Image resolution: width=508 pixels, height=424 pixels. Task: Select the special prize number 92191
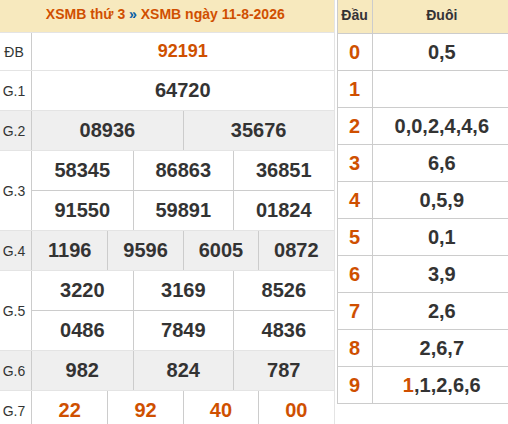coord(183,51)
